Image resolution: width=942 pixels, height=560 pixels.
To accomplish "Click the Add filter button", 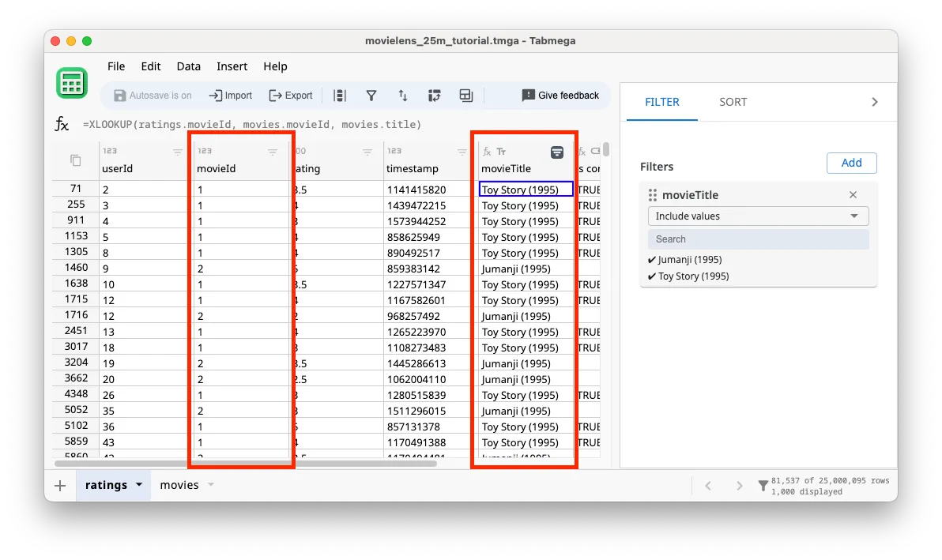I will pos(851,163).
